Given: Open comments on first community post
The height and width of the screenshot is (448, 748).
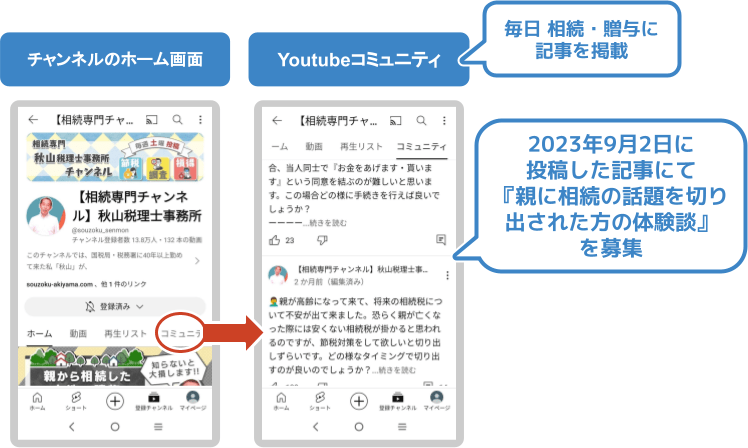Looking at the screenshot, I should tap(441, 240).
